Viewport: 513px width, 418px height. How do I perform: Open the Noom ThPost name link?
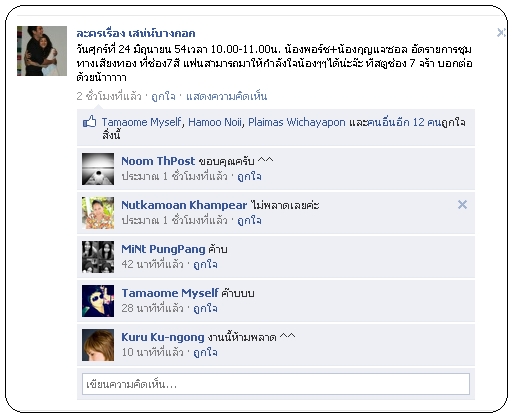(x=158, y=161)
